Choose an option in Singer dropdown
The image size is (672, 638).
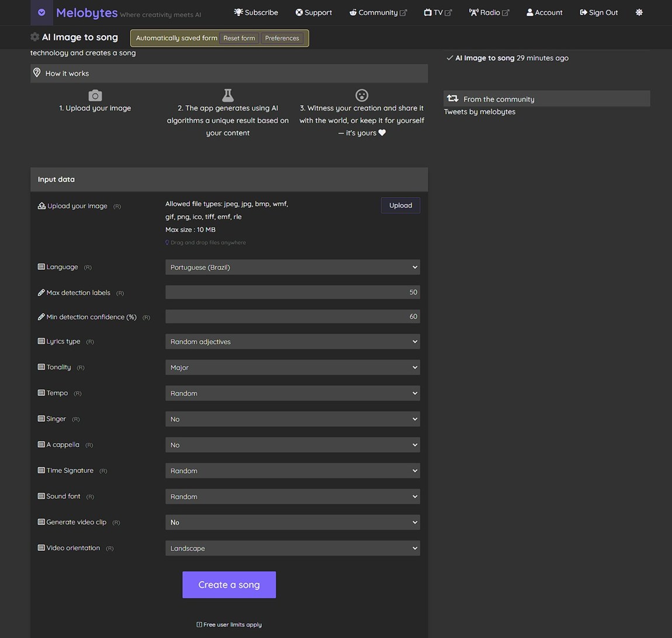click(292, 419)
